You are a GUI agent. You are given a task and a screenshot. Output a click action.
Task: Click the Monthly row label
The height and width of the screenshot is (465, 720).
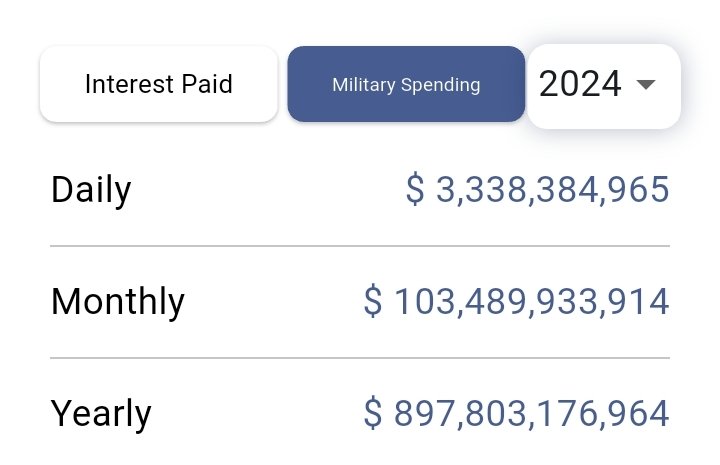click(x=117, y=301)
